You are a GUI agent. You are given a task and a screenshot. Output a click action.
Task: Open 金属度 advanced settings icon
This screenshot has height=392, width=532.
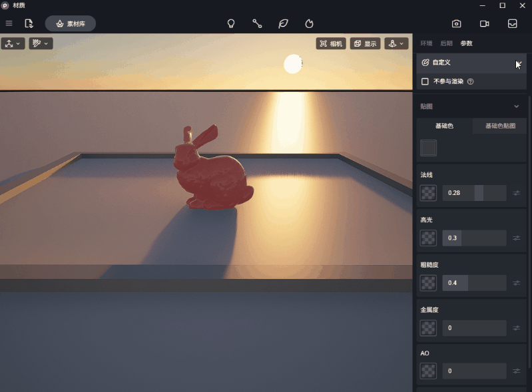tap(517, 328)
